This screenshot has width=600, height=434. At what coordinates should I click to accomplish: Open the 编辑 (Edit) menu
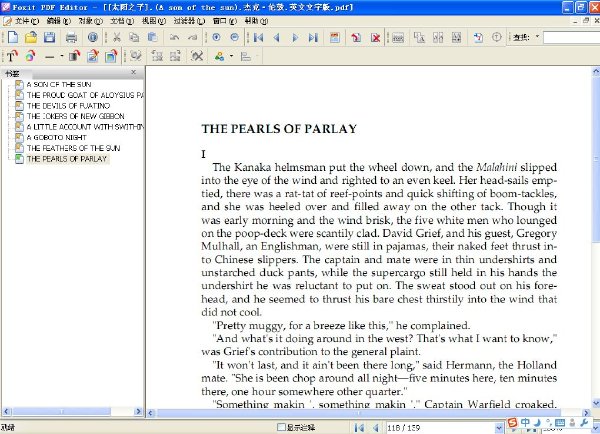[59, 21]
